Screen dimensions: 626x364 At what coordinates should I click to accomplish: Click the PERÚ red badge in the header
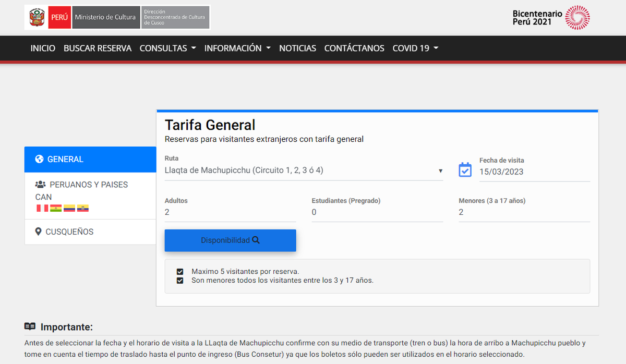(59, 17)
